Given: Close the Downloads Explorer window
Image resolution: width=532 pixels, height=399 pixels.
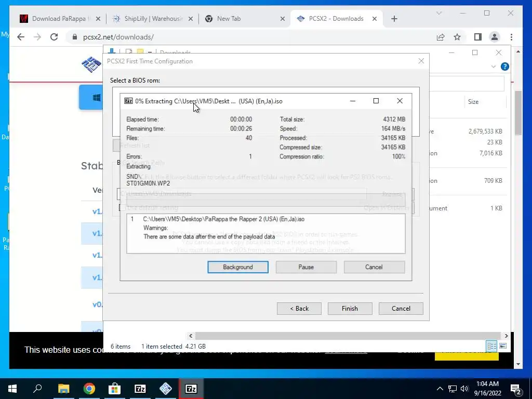Looking at the screenshot, I should 498,52.
